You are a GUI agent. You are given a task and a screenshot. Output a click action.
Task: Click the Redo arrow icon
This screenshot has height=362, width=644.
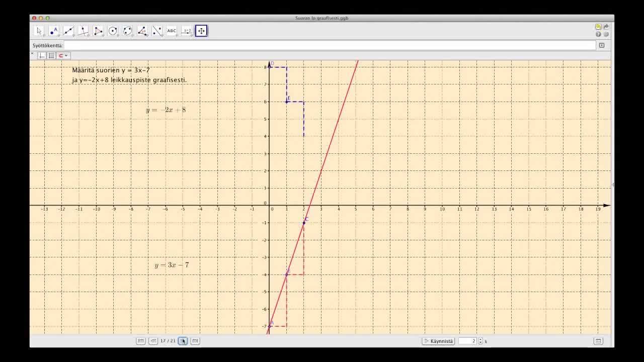pos(606,27)
